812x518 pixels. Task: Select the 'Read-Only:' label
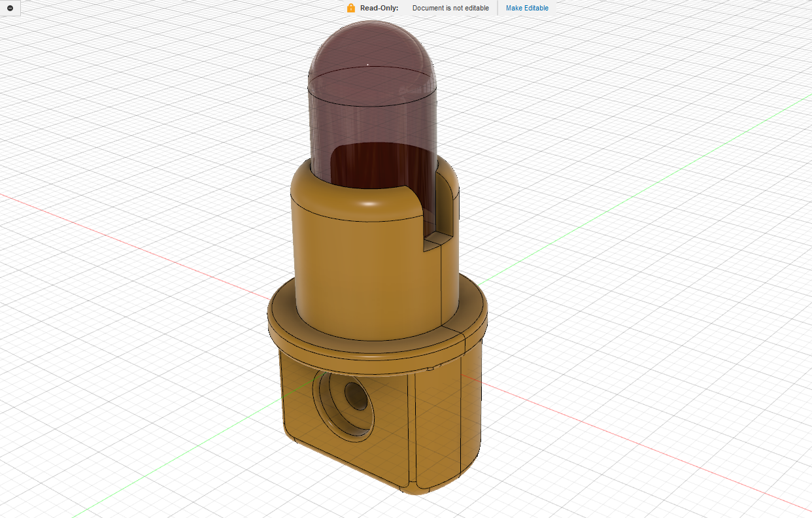coord(379,8)
